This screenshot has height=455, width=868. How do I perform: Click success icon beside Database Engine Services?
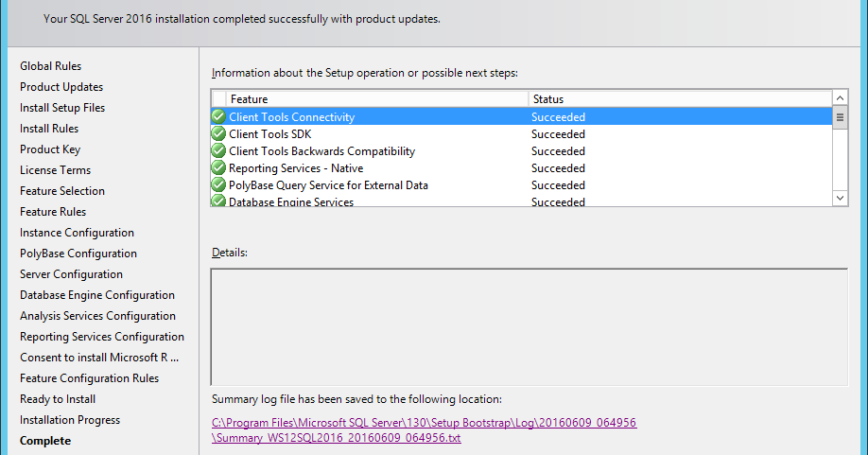[218, 201]
